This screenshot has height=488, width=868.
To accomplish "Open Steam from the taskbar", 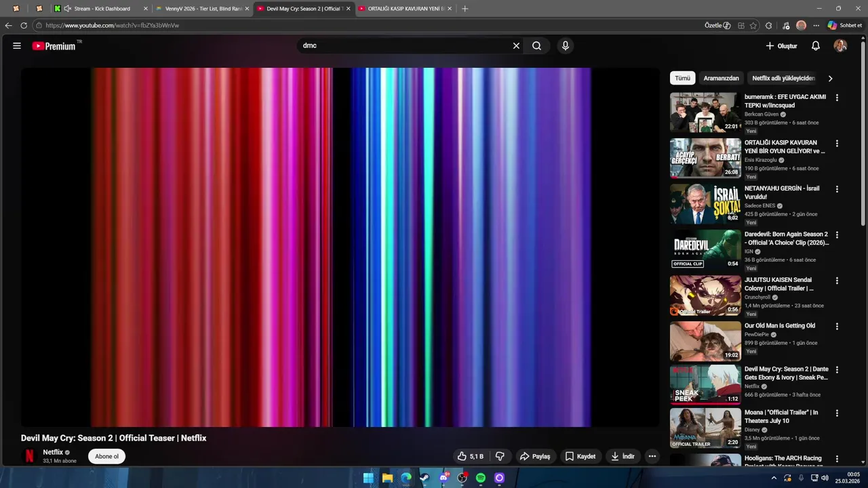I will (425, 478).
